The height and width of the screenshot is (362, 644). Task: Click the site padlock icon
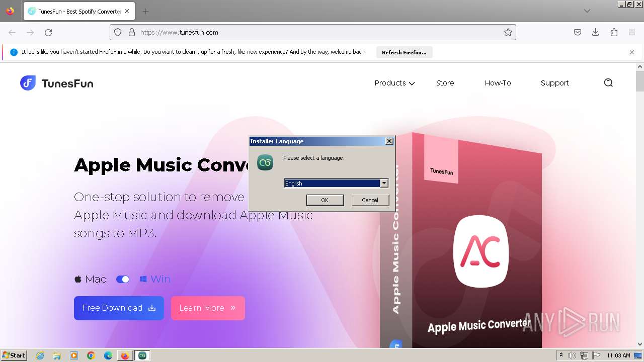(132, 32)
